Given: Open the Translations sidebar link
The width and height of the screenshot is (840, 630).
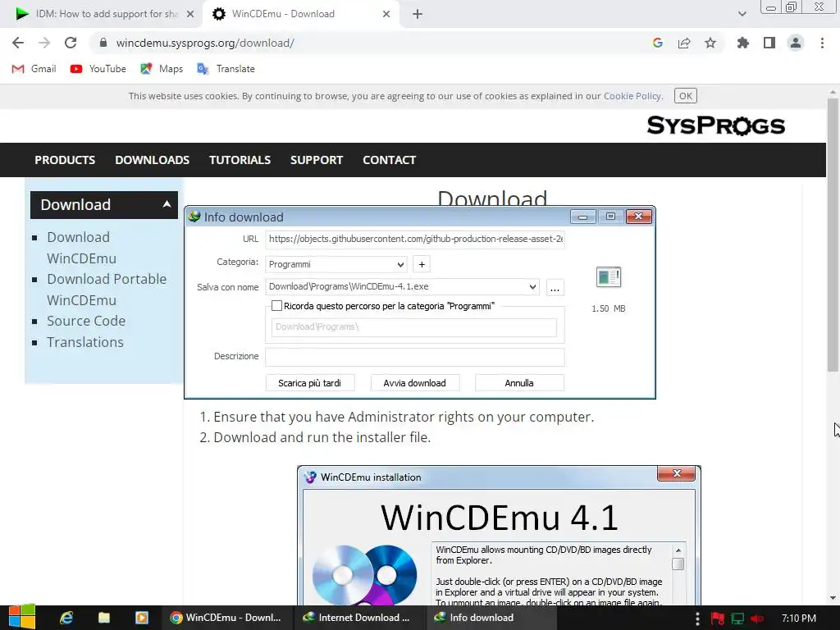Looking at the screenshot, I should 85,342.
